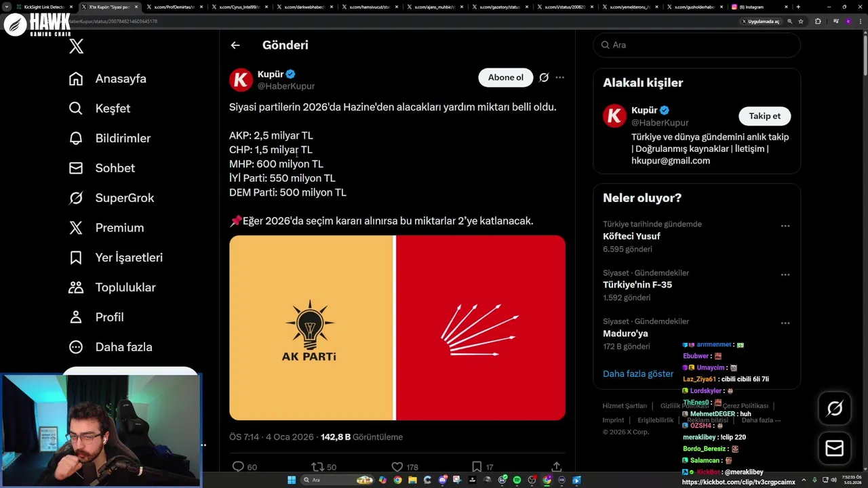
Task: Click Kupür profile avatar on the post
Action: click(241, 79)
